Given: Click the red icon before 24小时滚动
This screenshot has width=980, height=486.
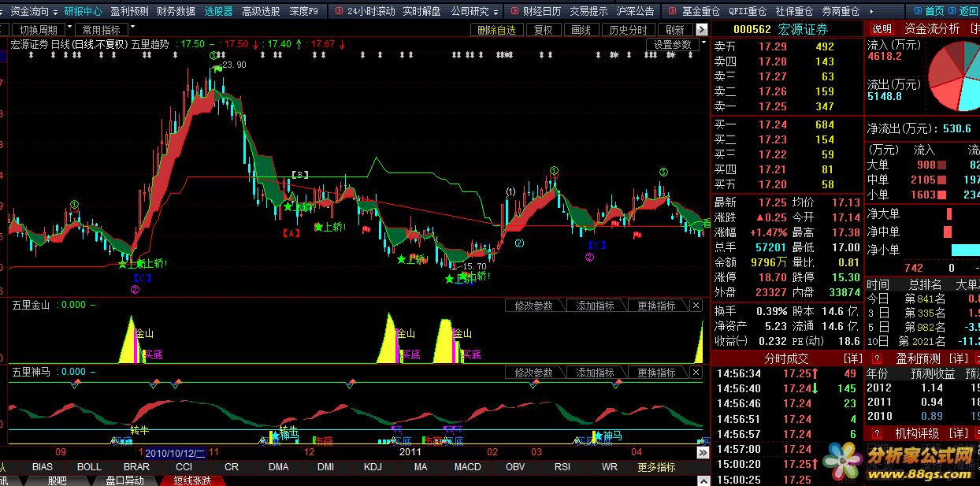Looking at the screenshot, I should [338, 12].
